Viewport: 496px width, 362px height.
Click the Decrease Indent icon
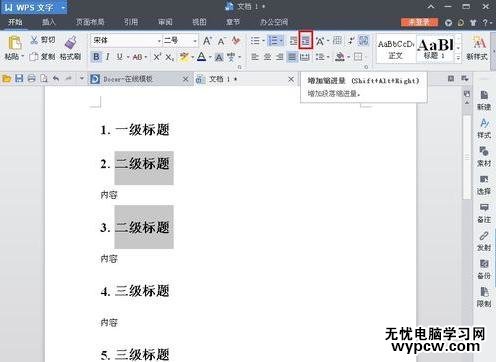293,41
